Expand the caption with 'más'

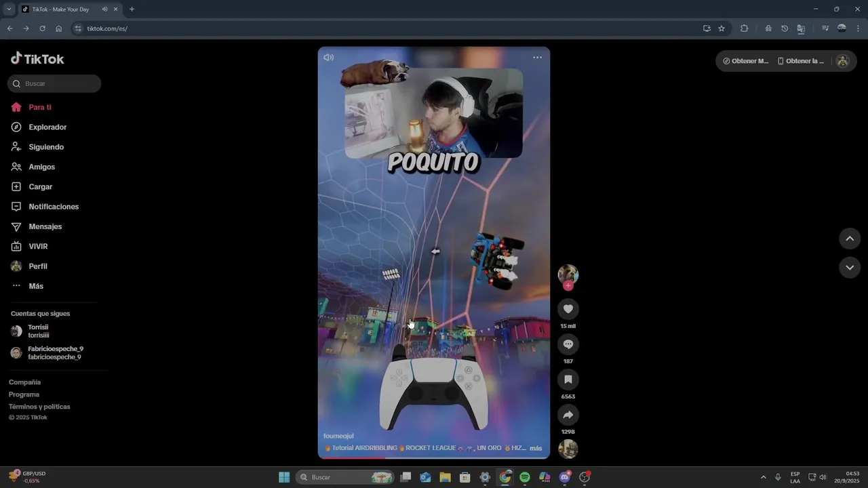click(x=536, y=448)
